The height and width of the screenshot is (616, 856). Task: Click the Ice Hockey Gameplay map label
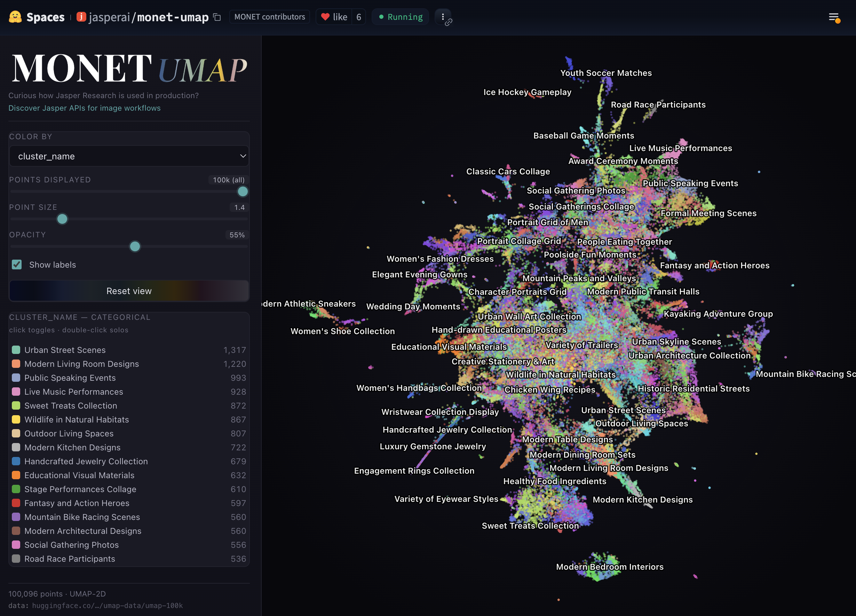coord(527,92)
